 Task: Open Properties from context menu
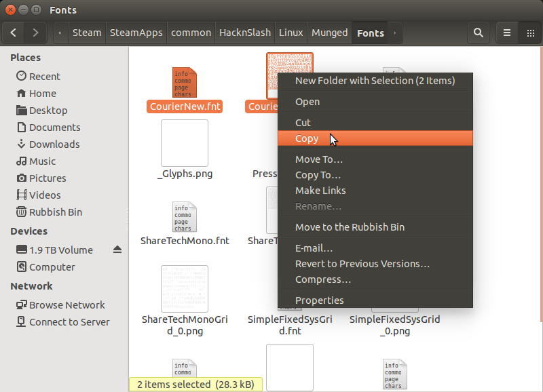(319, 300)
